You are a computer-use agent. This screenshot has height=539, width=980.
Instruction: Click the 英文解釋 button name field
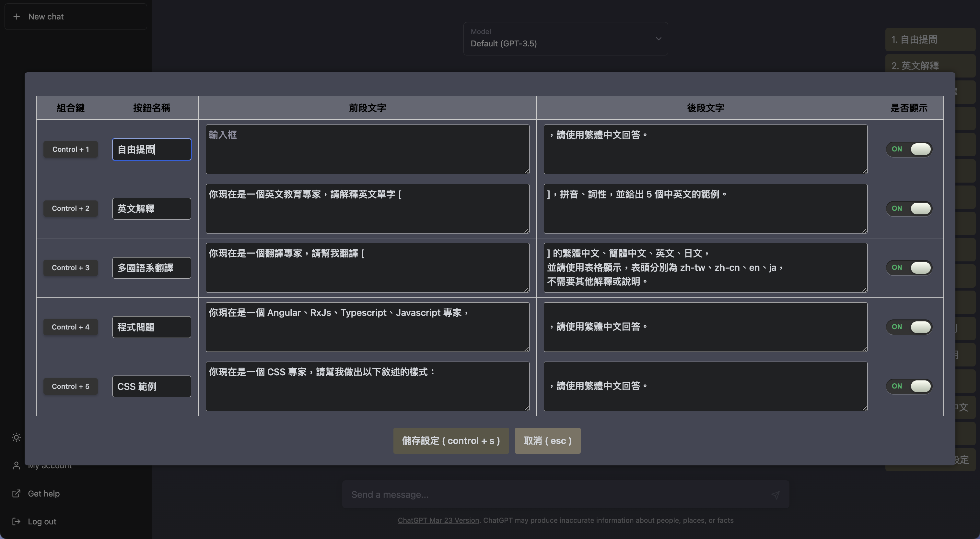[151, 209]
